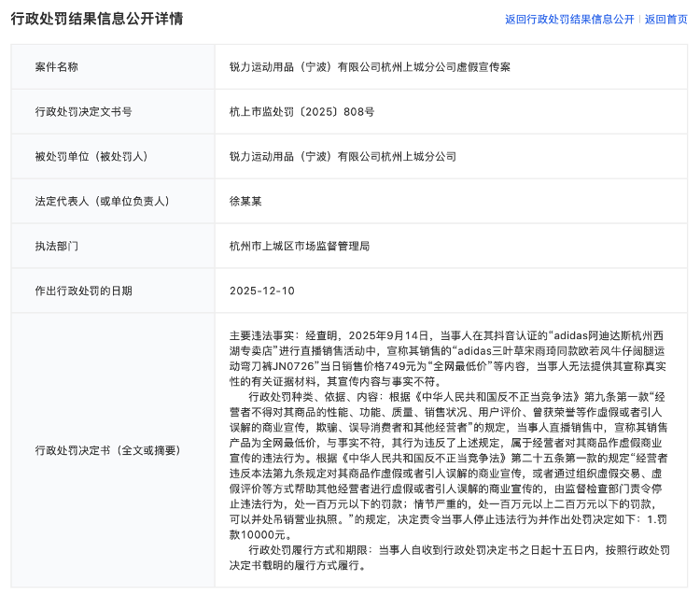Select the 法定代表人 label cell
Viewport: 700px width, 595px height.
coord(101,201)
